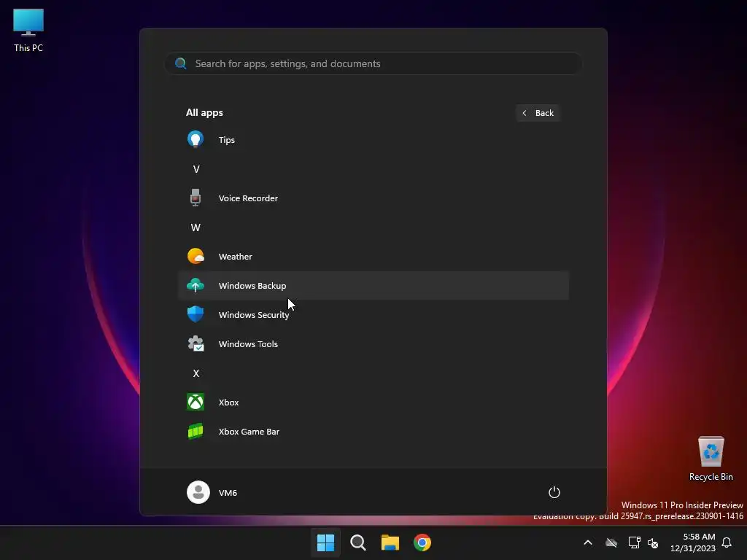Open taskbar Search magnifier icon

pos(357,542)
